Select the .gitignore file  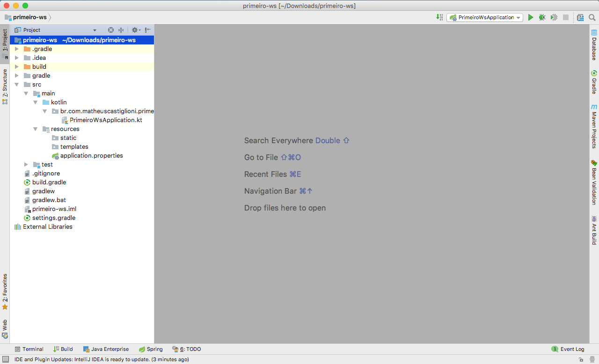click(x=42, y=173)
